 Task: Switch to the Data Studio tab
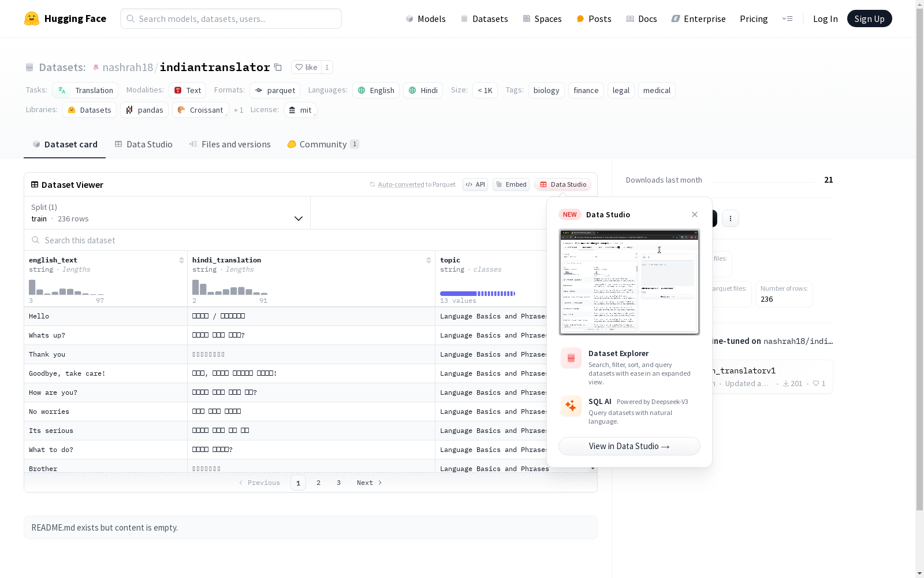click(143, 144)
